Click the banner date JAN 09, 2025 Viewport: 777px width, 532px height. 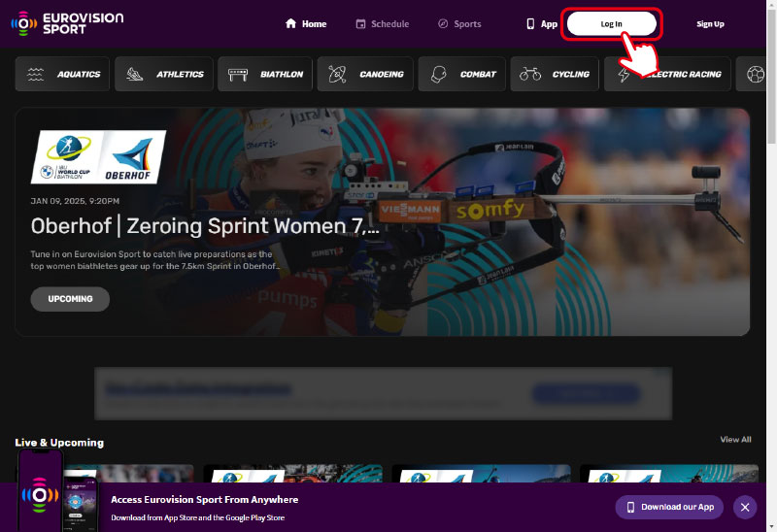75,201
